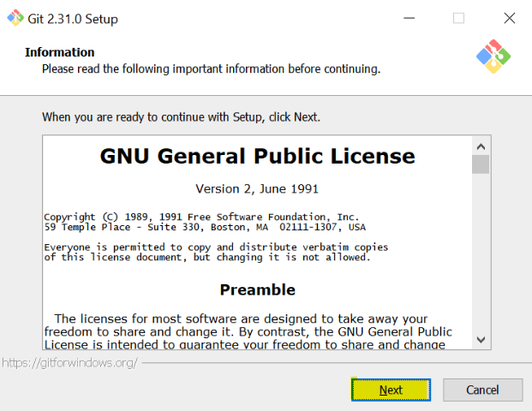This screenshot has width=532, height=411.
Task: Click the Git icon in title bar
Action: click(x=15, y=18)
